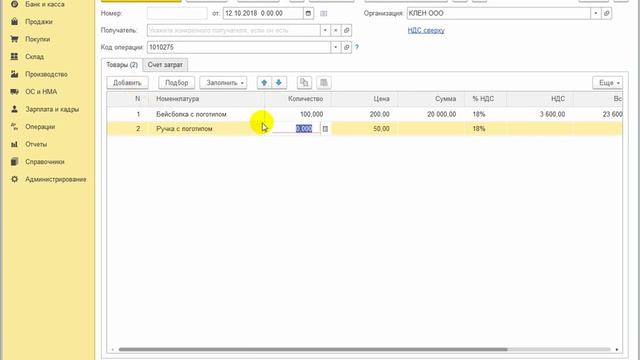Click the Код операции field 1010275
The image size is (640, 360).
click(x=239, y=47)
